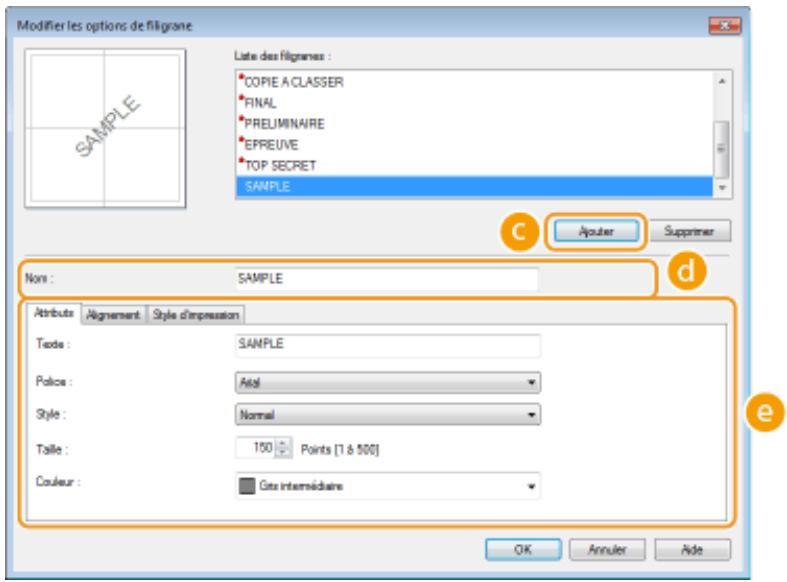The width and height of the screenshot is (787, 582).
Task: Increase Taille with the up spinner arrow
Action: pyautogui.click(x=284, y=443)
